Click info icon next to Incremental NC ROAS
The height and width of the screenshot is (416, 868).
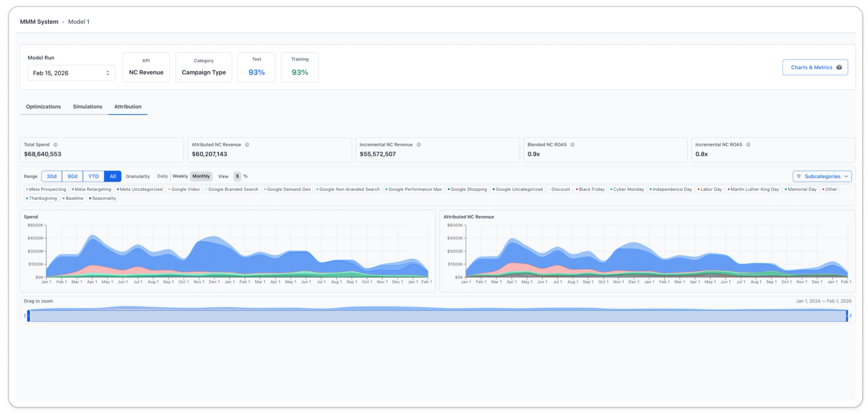click(748, 145)
